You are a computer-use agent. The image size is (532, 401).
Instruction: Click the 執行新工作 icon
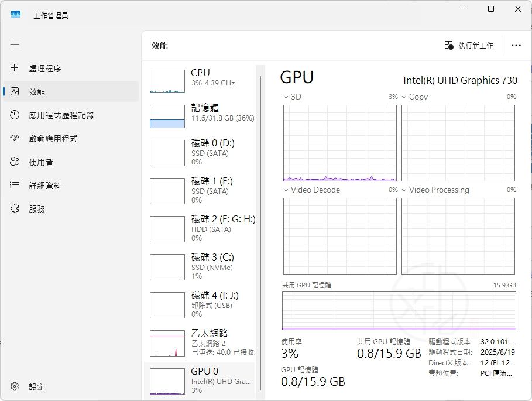coord(449,45)
